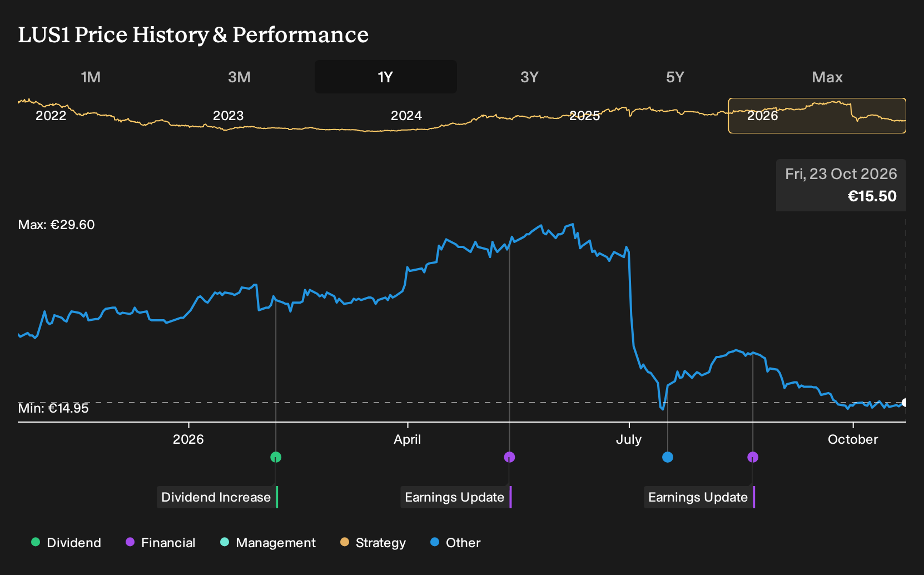This screenshot has height=575, width=924.
Task: Toggle the Dividend legend filter
Action: [x=66, y=543]
